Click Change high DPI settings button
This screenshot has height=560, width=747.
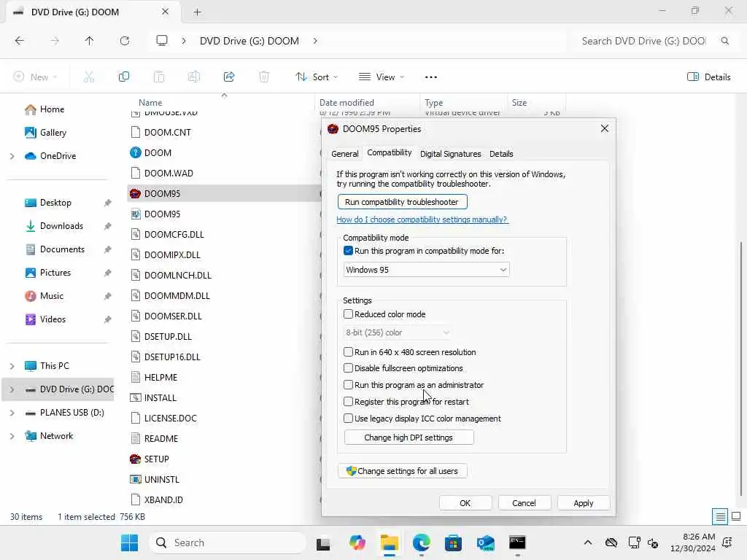[x=409, y=437]
